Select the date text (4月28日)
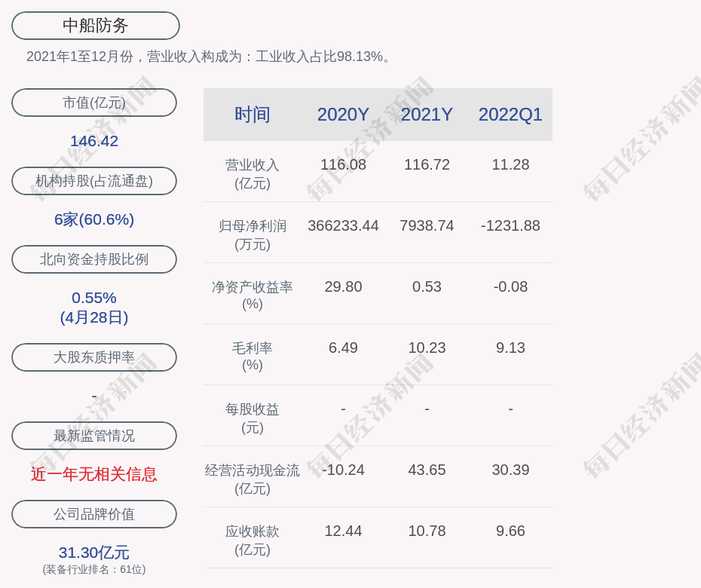This screenshot has height=588, width=701. tap(94, 317)
